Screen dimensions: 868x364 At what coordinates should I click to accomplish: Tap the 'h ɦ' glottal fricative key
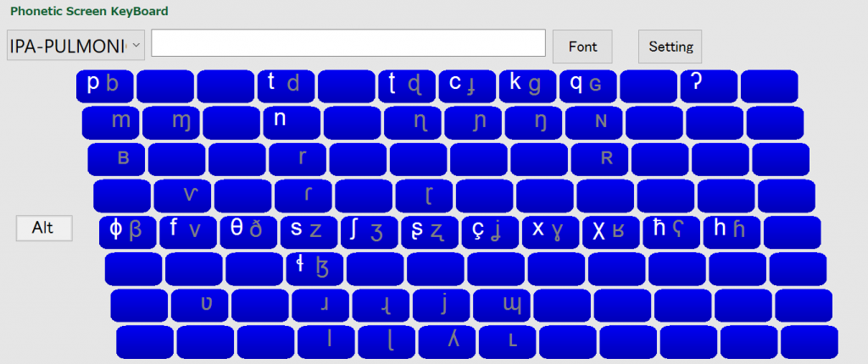pyautogui.click(x=732, y=232)
